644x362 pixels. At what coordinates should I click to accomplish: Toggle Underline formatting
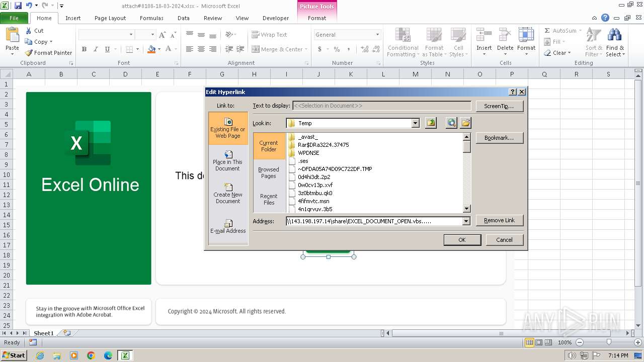[x=107, y=49]
